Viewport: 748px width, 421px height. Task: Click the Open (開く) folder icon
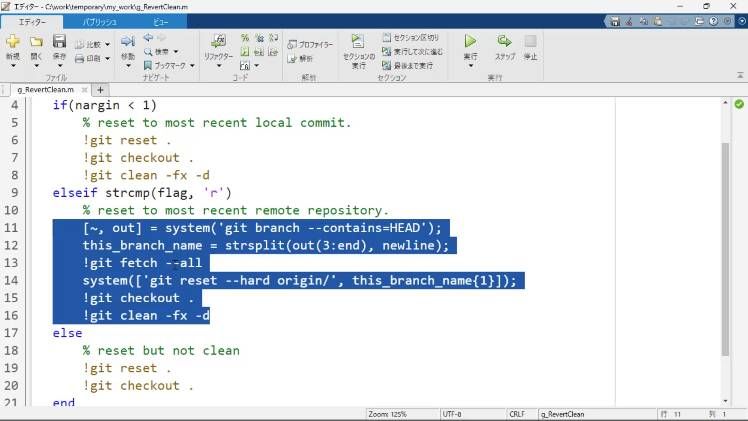[x=36, y=41]
